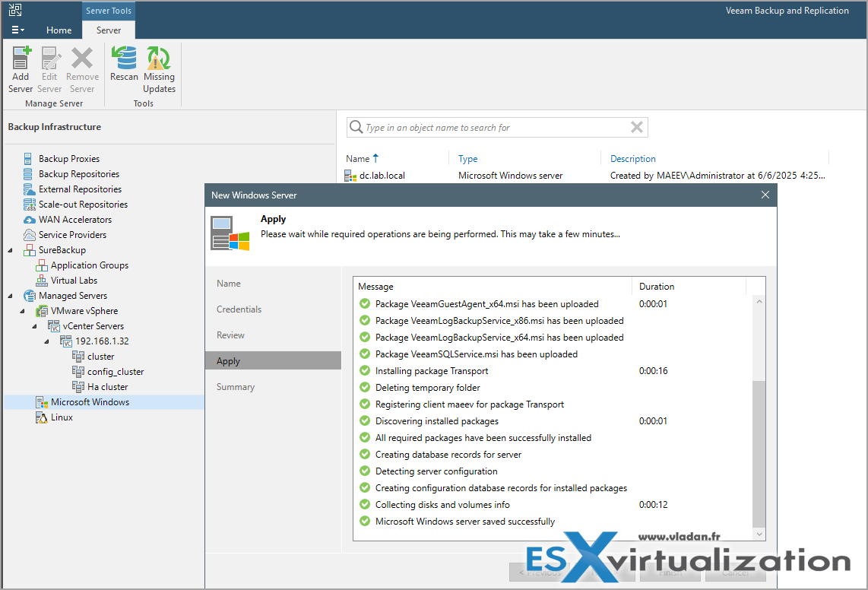Click the VMware vSphere icon

click(x=42, y=311)
